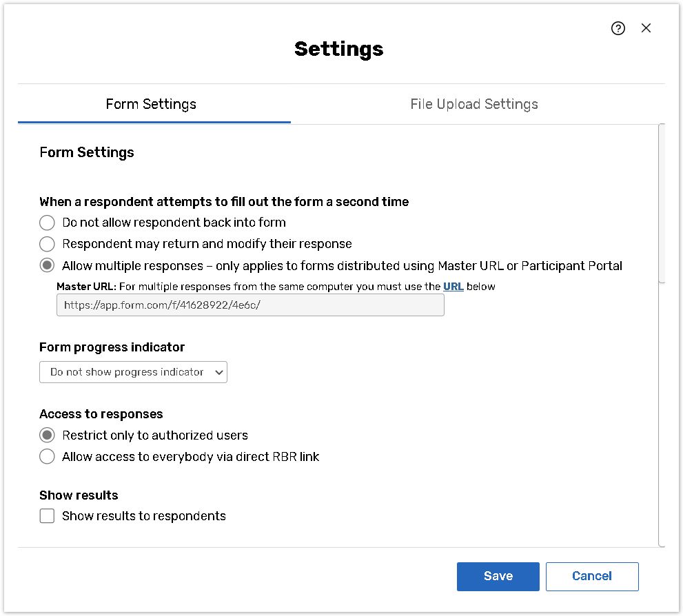683x616 pixels.
Task: Open the underlined URL link
Action: tap(453, 286)
